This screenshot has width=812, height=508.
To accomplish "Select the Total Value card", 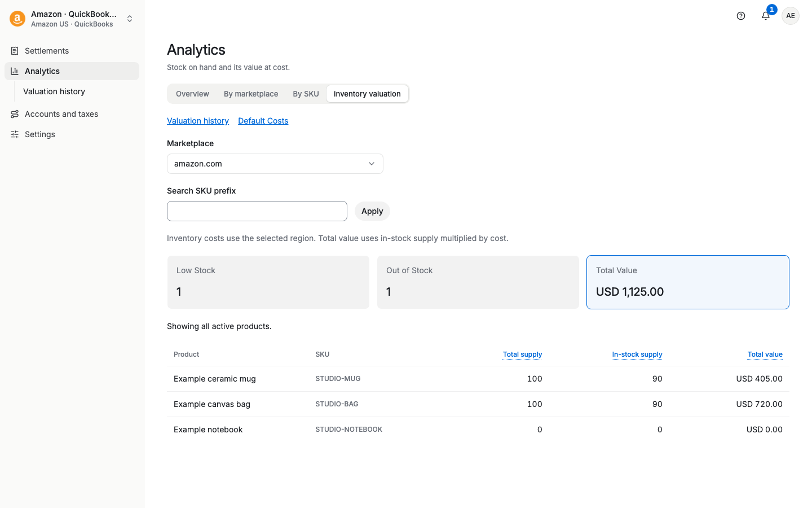I will click(688, 282).
